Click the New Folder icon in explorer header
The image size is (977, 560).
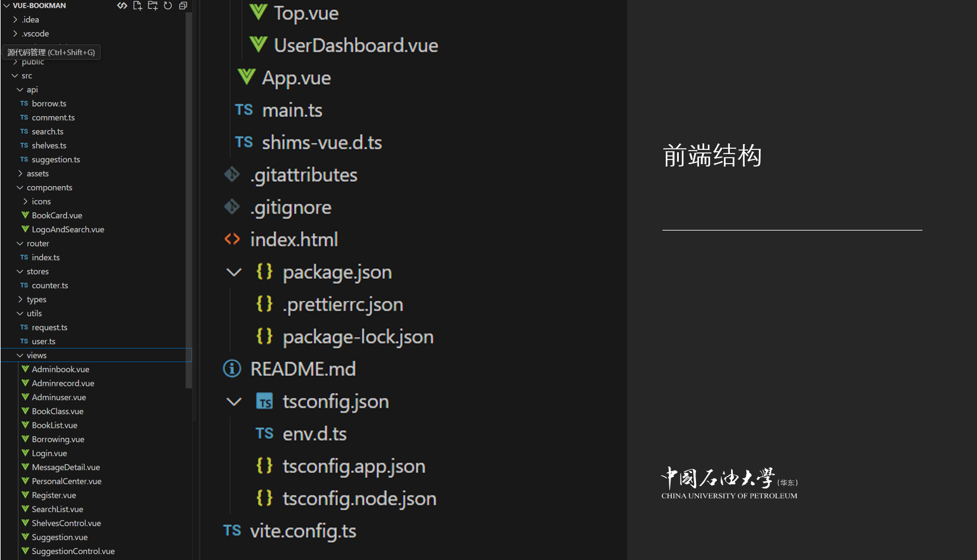153,5
